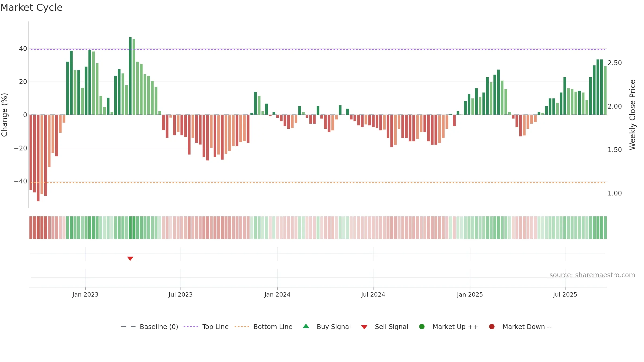
Task: Click the last light green bar at chart's right end
Action: pyautogui.click(x=605, y=91)
